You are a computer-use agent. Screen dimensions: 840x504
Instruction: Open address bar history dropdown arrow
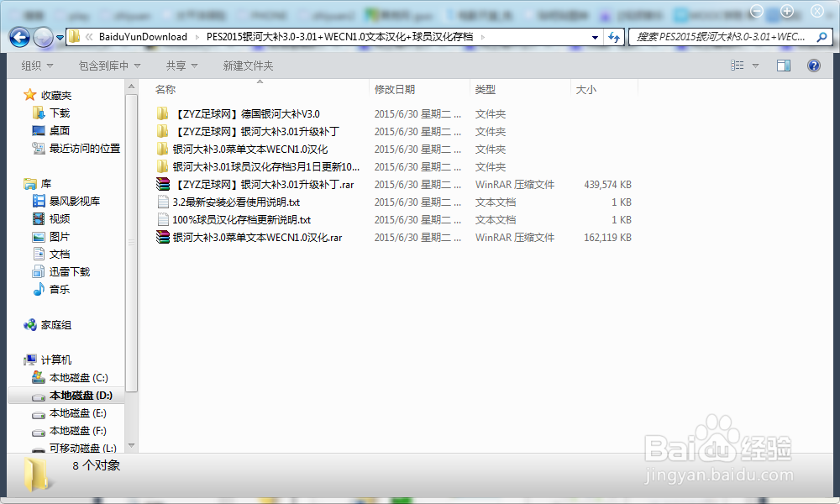(x=595, y=38)
